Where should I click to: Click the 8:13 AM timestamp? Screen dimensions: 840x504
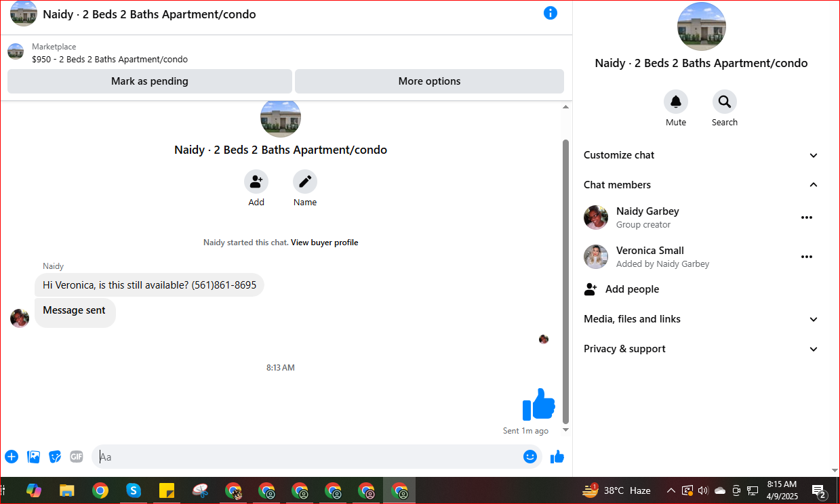(x=281, y=368)
